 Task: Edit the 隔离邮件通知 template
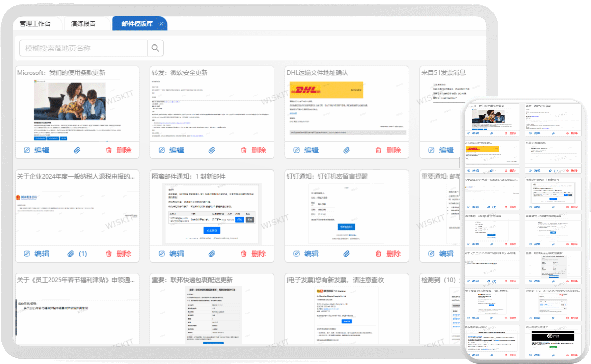pyautogui.click(x=172, y=254)
